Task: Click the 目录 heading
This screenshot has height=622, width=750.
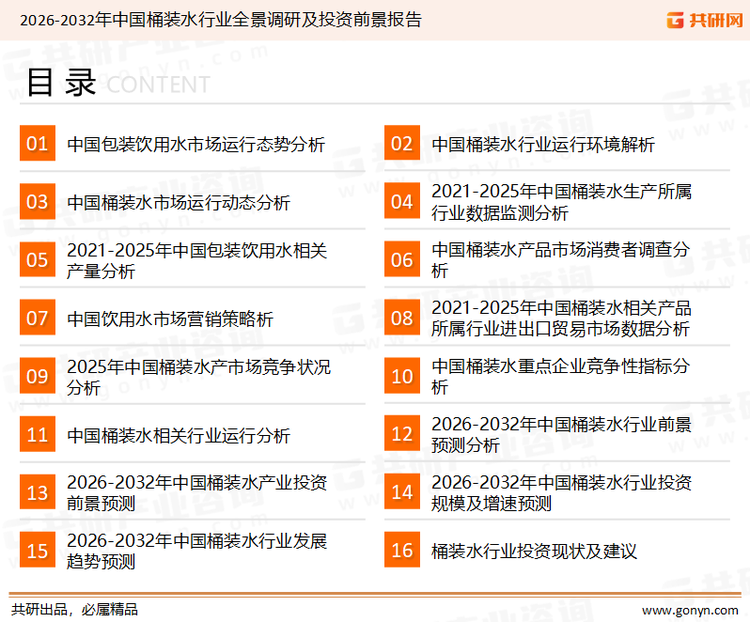Action: [x=61, y=82]
